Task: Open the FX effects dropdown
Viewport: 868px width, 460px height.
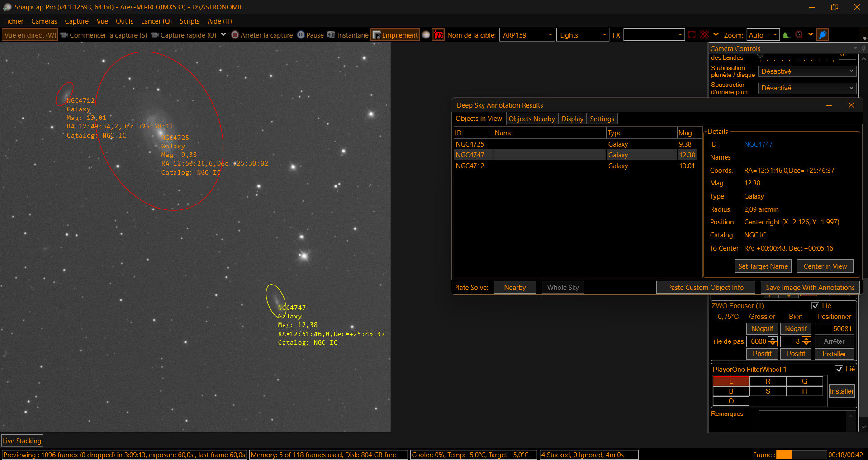Action: click(654, 35)
